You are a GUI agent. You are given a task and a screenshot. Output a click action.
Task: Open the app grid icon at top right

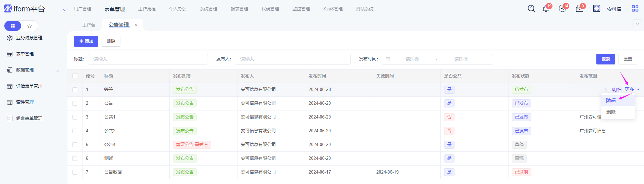(635, 9)
